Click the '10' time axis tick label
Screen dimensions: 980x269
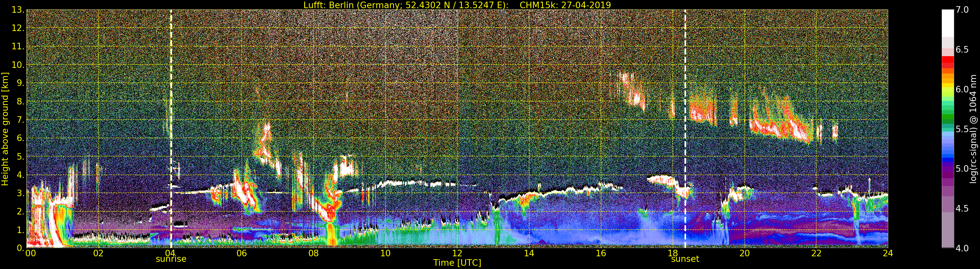tap(385, 253)
